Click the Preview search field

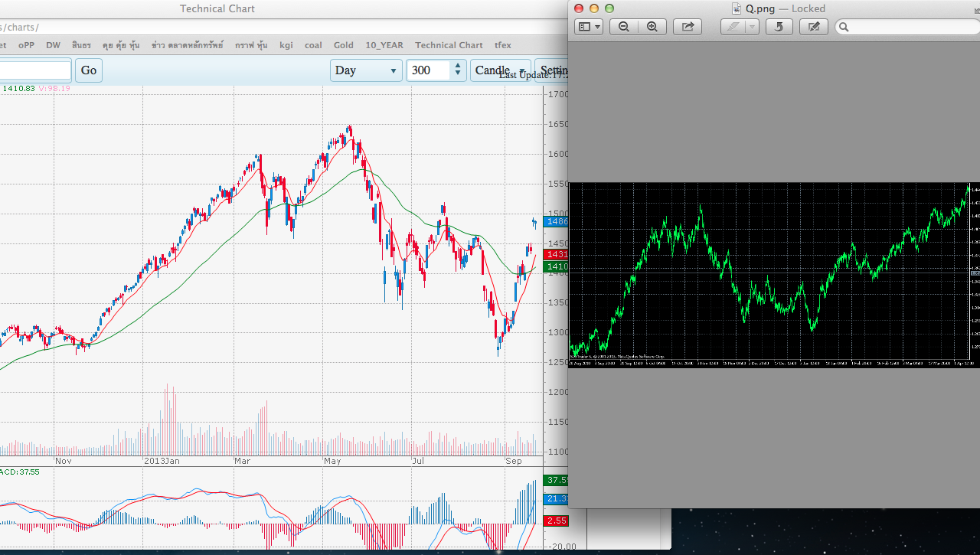[x=907, y=27]
